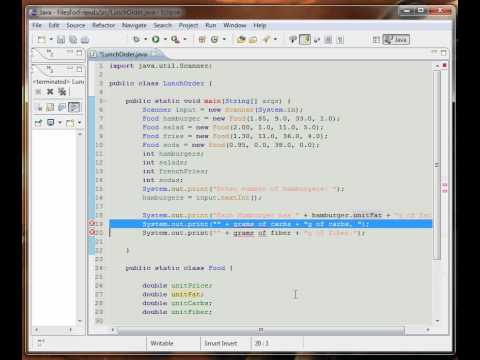Expand the Open Console dropdown arrow

pos(79,123)
